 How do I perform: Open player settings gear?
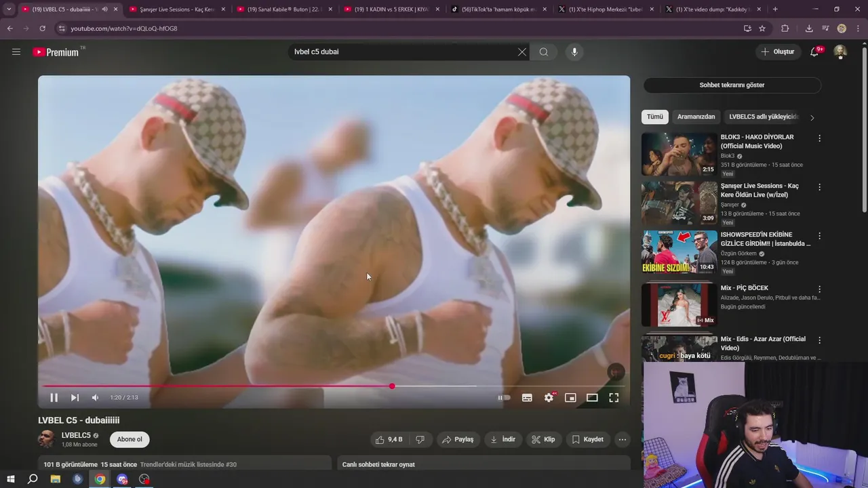point(549,398)
